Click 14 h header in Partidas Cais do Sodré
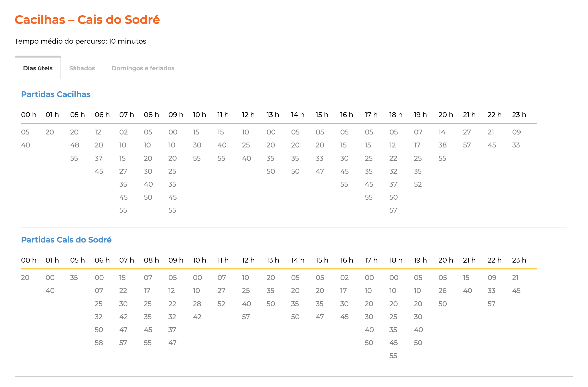The height and width of the screenshot is (387, 588). click(x=298, y=260)
